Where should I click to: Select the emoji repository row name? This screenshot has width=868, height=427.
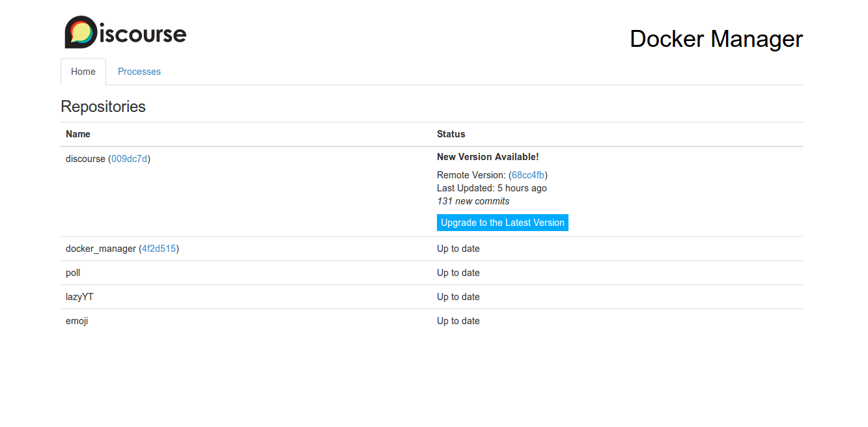(x=77, y=321)
